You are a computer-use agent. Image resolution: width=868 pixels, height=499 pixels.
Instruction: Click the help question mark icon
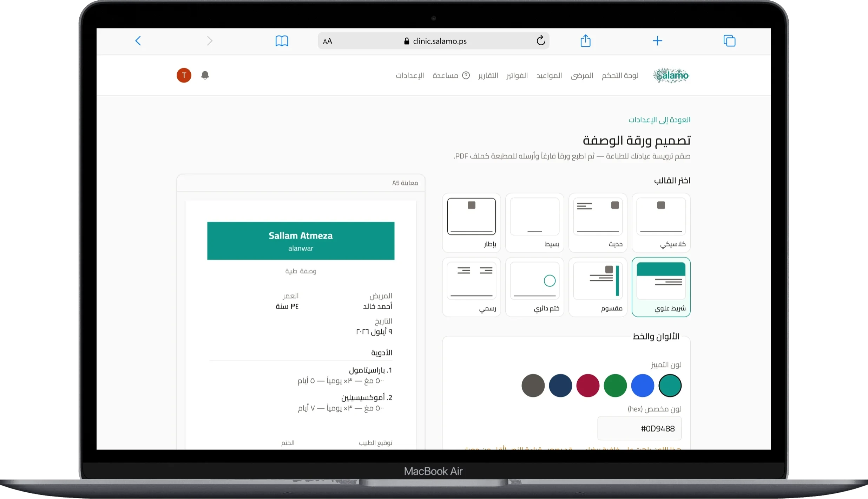coord(466,75)
